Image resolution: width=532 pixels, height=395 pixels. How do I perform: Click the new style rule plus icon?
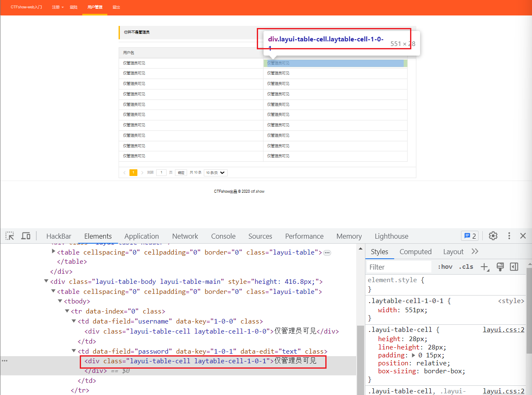pyautogui.click(x=484, y=267)
